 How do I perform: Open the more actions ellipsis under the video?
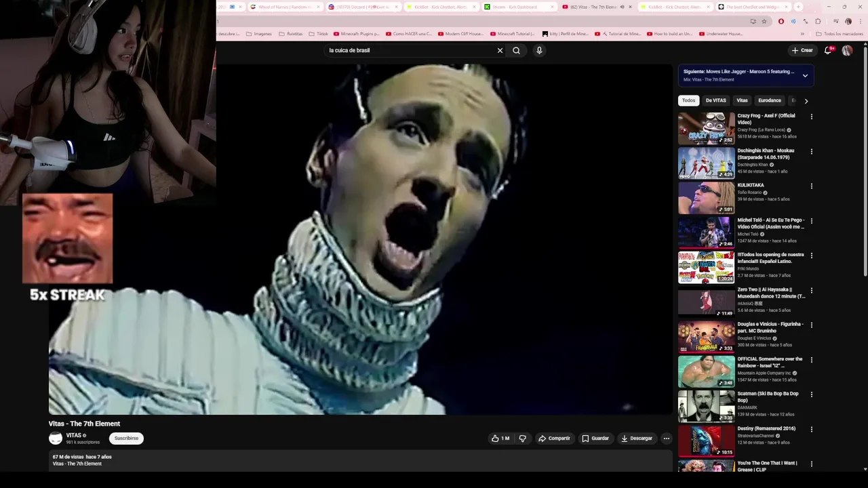click(666, 439)
